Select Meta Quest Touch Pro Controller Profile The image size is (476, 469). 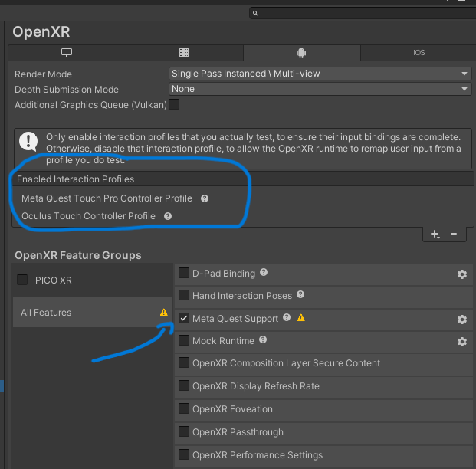107,198
